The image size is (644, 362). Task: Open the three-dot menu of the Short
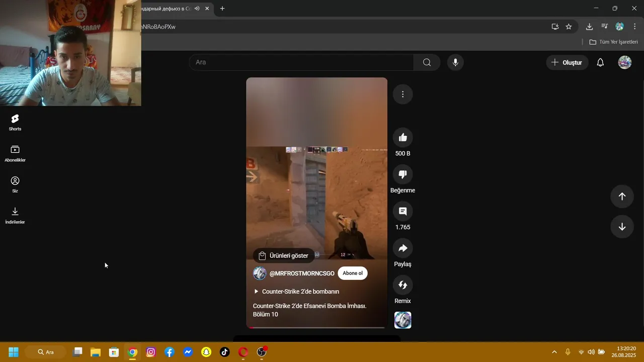click(403, 94)
